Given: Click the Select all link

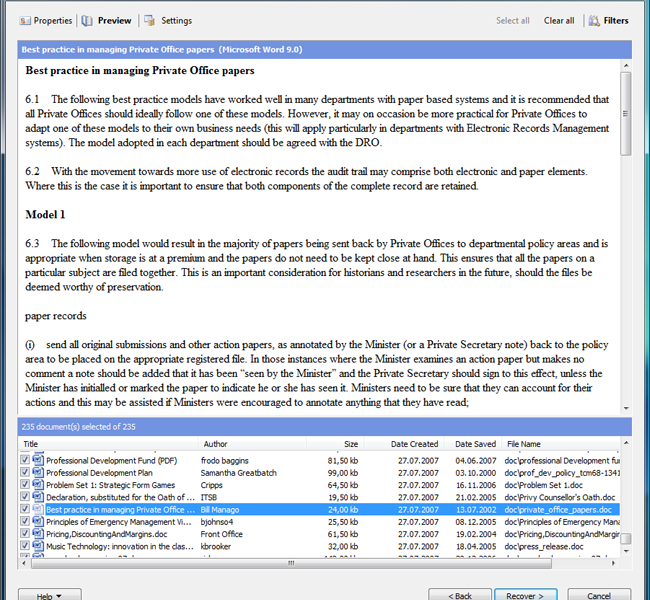Looking at the screenshot, I should tap(513, 21).
